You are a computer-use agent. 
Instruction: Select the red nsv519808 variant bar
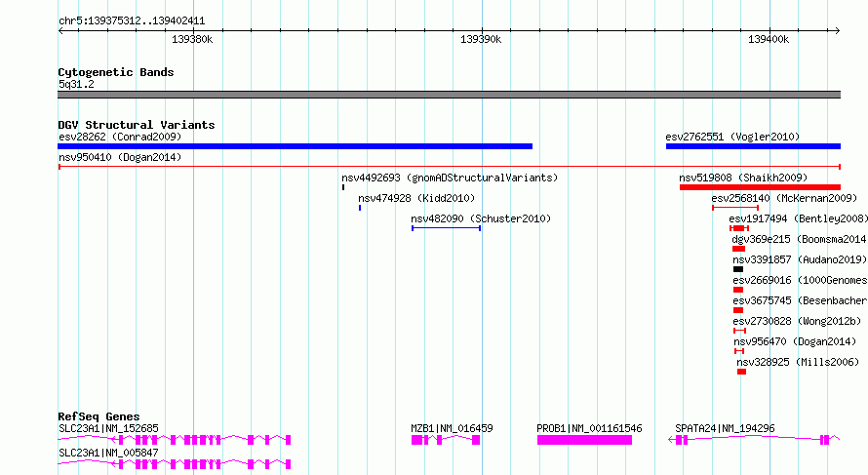(760, 187)
